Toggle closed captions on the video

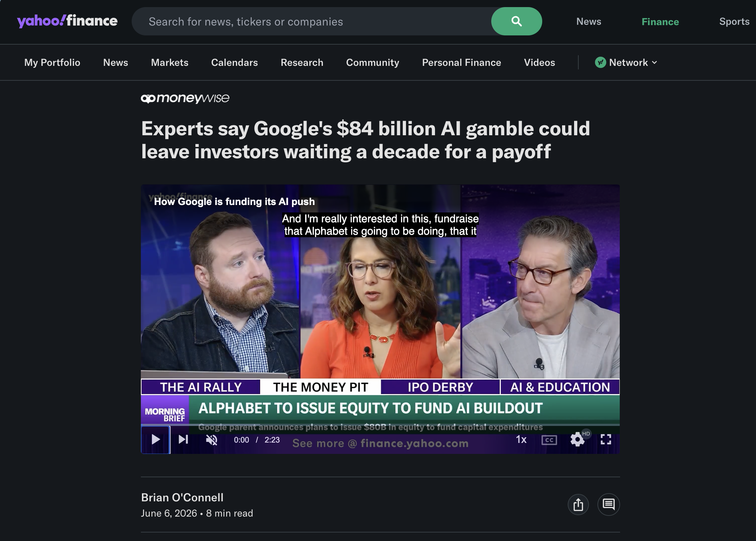(x=549, y=440)
